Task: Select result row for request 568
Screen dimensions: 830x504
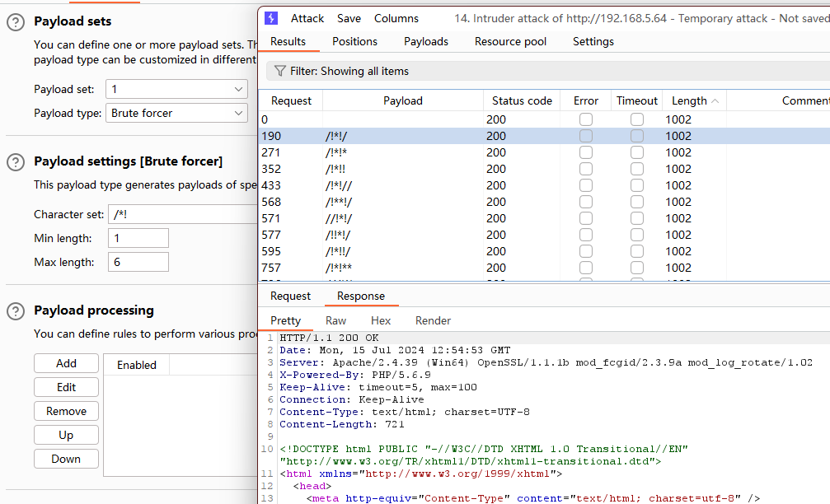Action: click(402, 202)
